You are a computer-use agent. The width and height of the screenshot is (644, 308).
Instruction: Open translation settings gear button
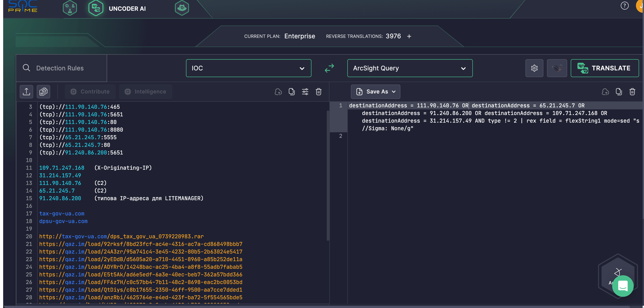[534, 68]
